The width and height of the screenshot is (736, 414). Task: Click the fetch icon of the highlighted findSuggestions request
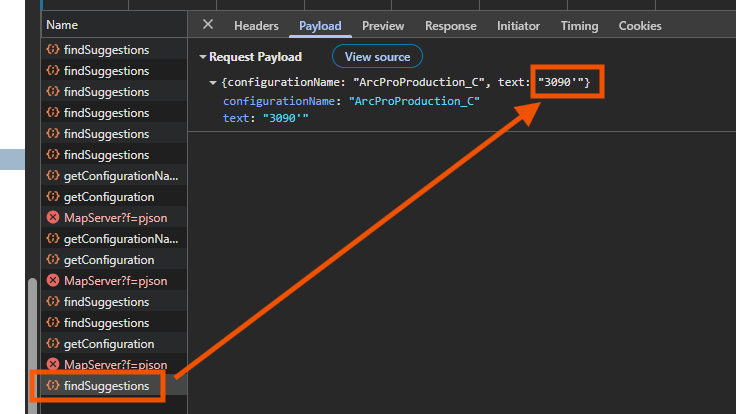[53, 386]
